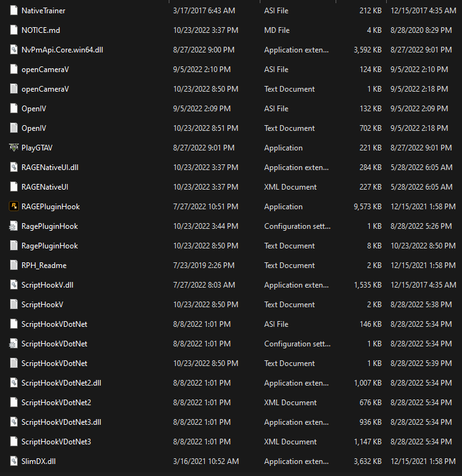Select the NOTICE.md file icon

coord(14,30)
